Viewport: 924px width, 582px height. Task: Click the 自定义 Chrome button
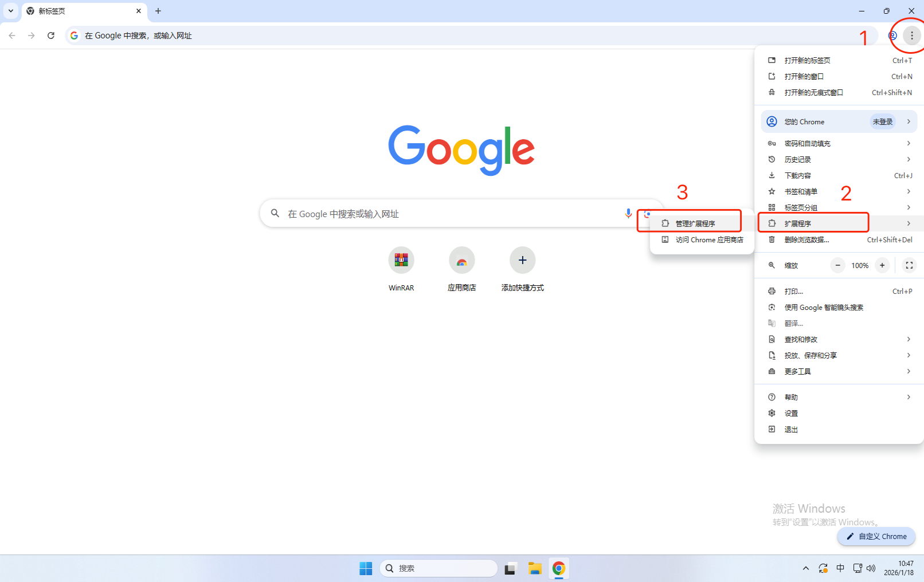click(876, 536)
